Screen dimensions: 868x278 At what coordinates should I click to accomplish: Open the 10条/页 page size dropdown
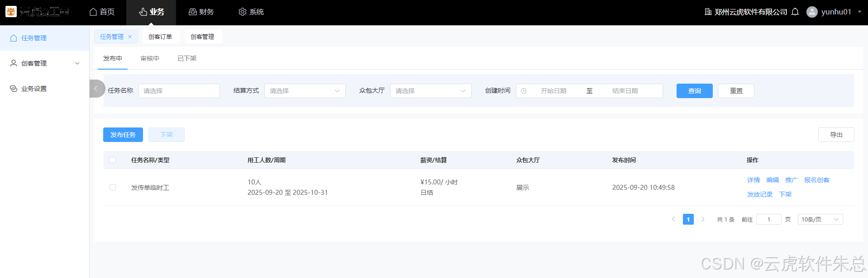(820, 219)
